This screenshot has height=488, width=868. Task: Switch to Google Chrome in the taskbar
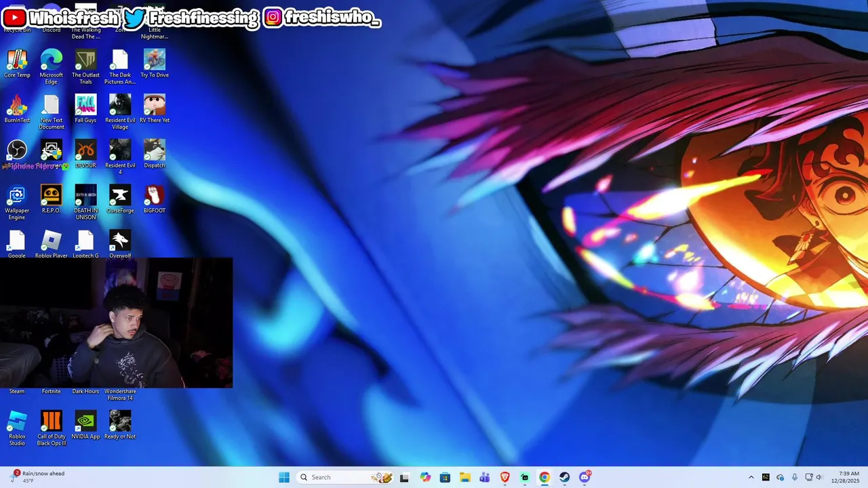pos(545,477)
